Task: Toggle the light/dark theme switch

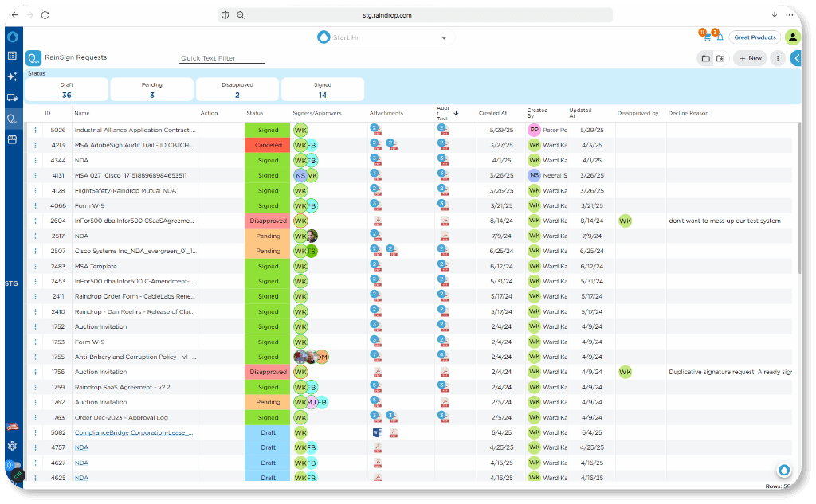Action: [13, 465]
